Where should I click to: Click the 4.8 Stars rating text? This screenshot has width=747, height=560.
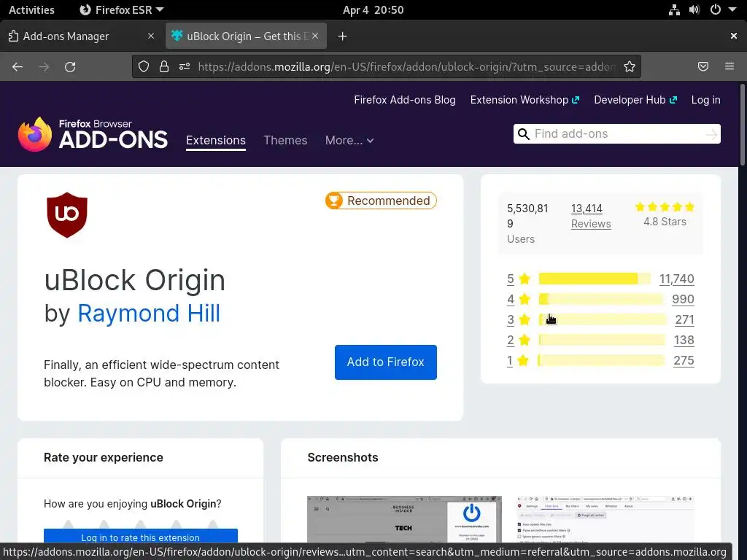(x=665, y=222)
